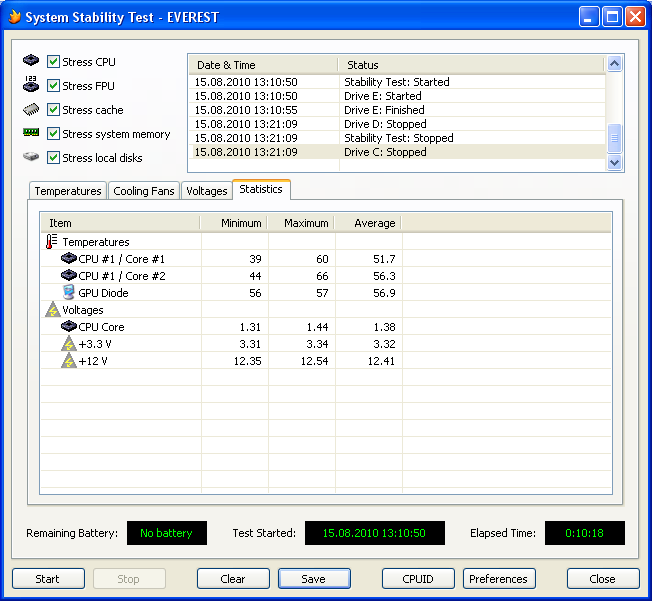Click the thermometer icon beside Temperatures
This screenshot has height=601, width=652.
click(x=52, y=242)
